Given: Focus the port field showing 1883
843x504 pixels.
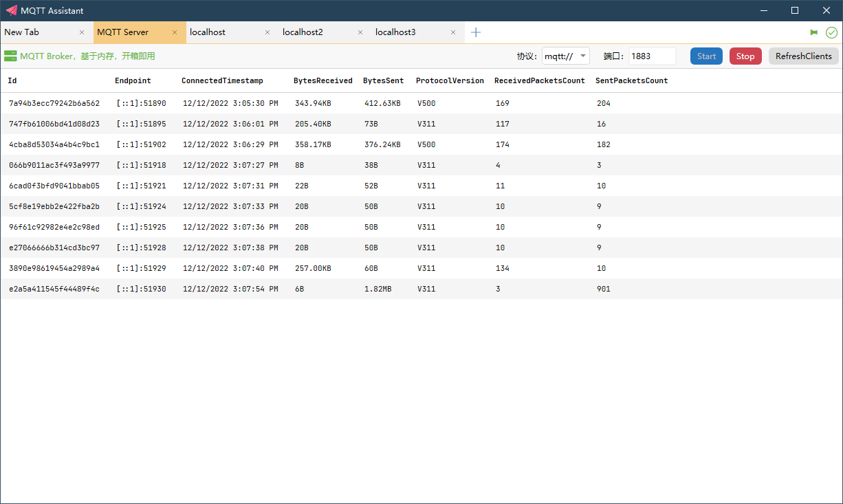Looking at the screenshot, I should tap(651, 56).
